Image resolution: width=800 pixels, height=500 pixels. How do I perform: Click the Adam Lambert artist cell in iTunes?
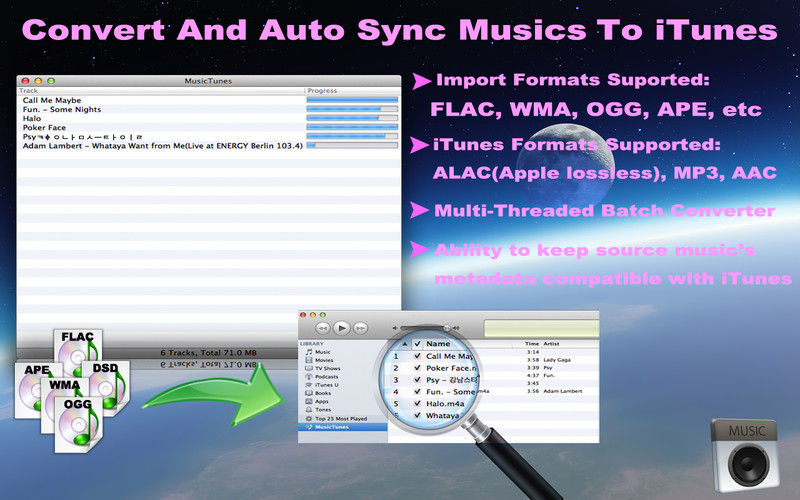pyautogui.click(x=562, y=391)
